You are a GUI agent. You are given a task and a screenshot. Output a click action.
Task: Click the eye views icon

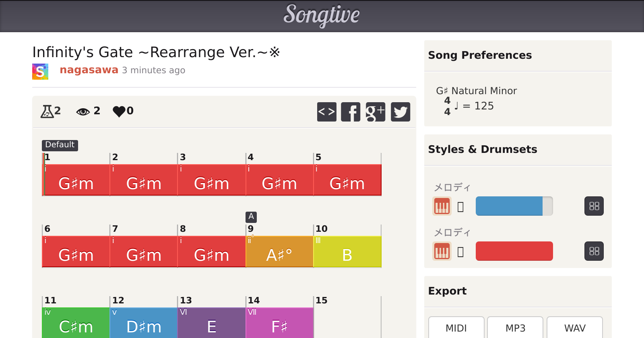83,111
